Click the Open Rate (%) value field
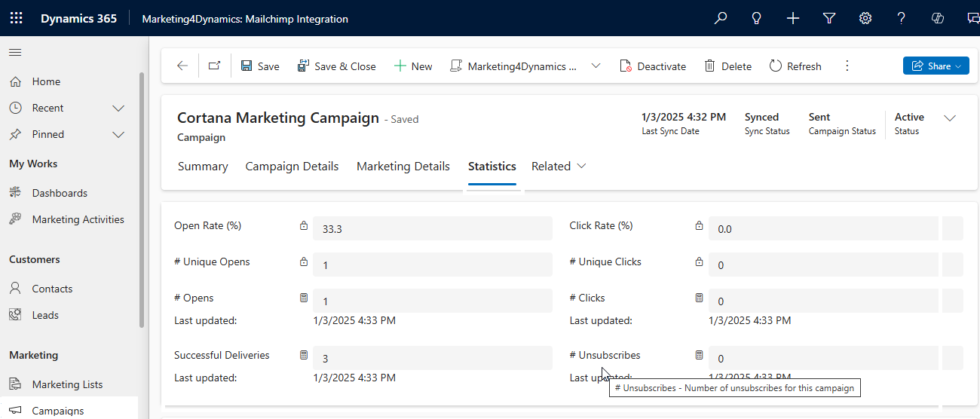 432,228
